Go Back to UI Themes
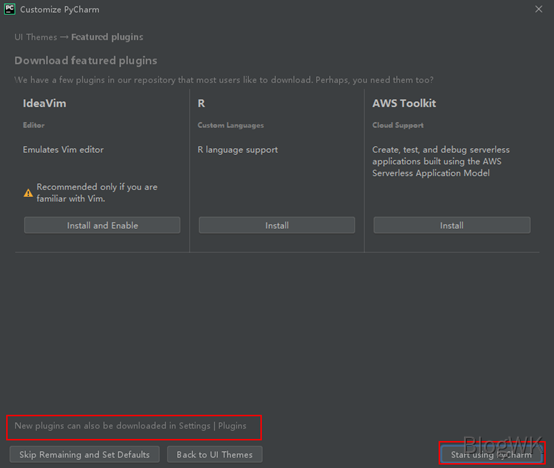 coord(214,454)
